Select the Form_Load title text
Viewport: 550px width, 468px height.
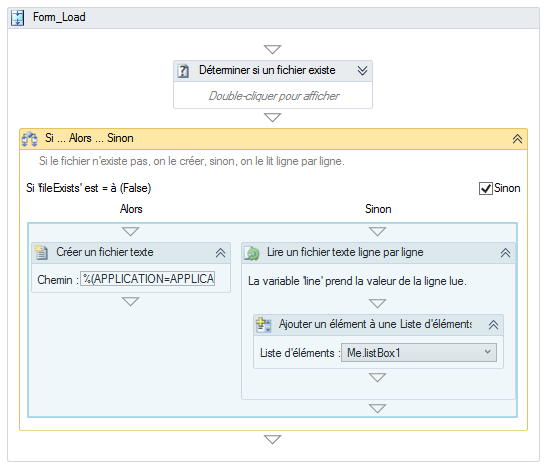click(59, 17)
